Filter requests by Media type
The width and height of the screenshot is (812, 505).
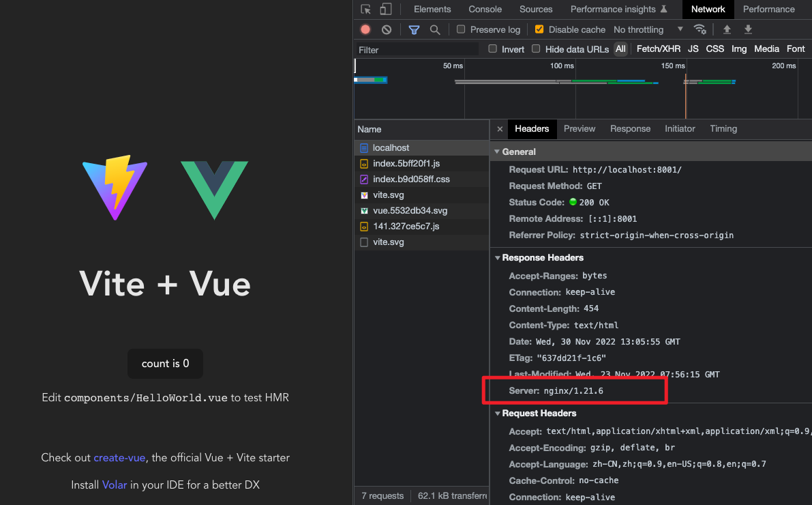766,48
